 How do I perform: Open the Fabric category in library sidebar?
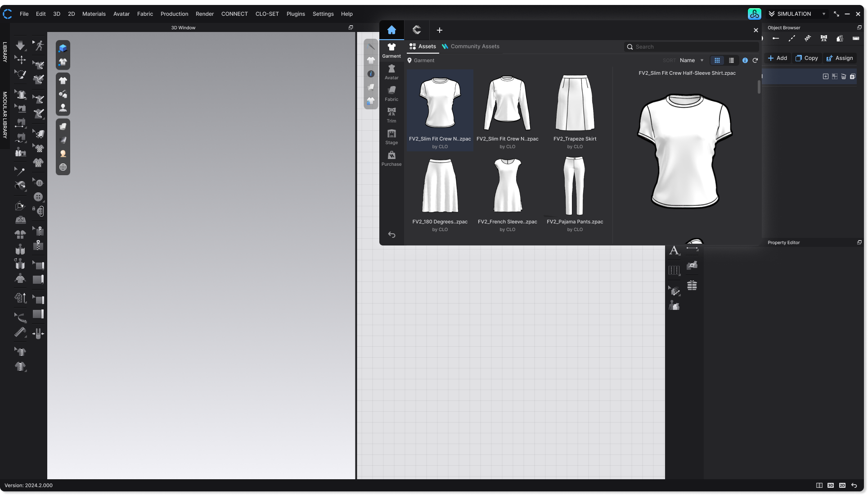(x=391, y=94)
